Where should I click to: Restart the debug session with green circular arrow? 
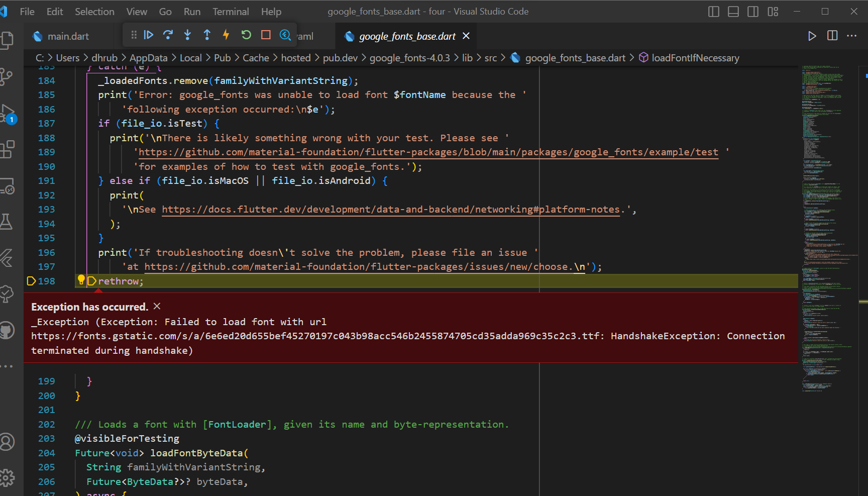(x=246, y=35)
